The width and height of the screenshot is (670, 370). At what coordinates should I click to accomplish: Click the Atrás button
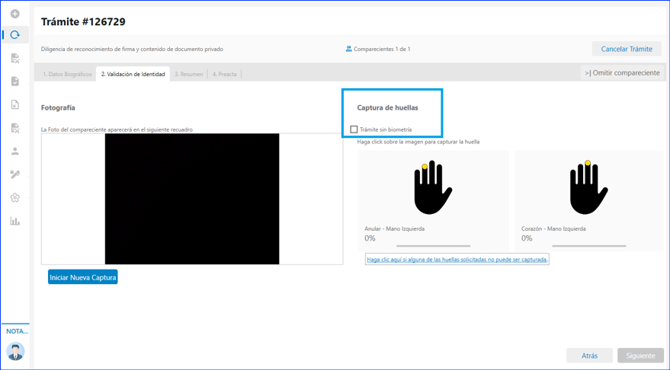(589, 355)
